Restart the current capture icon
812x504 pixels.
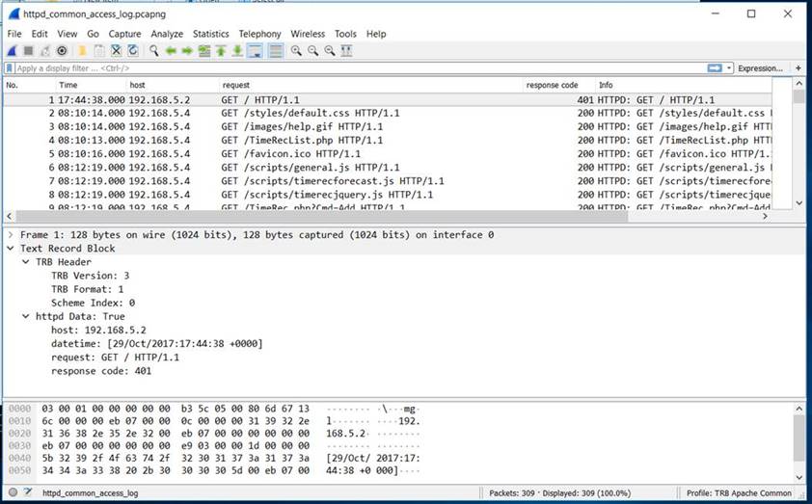click(x=45, y=51)
